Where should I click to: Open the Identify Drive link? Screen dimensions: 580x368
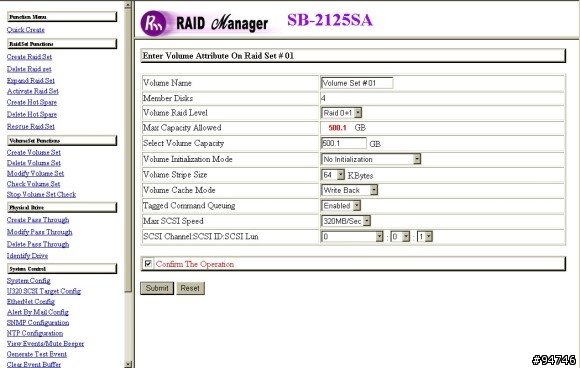(x=27, y=256)
